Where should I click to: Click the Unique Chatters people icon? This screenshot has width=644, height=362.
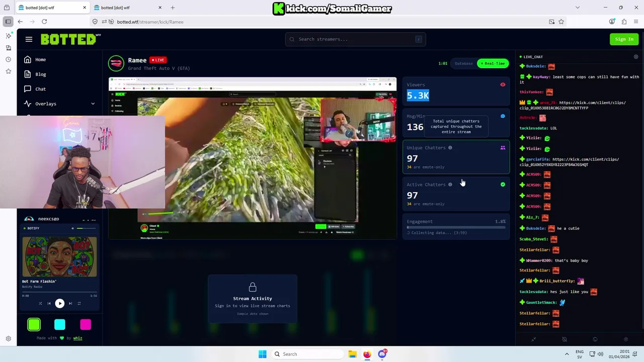(503, 148)
